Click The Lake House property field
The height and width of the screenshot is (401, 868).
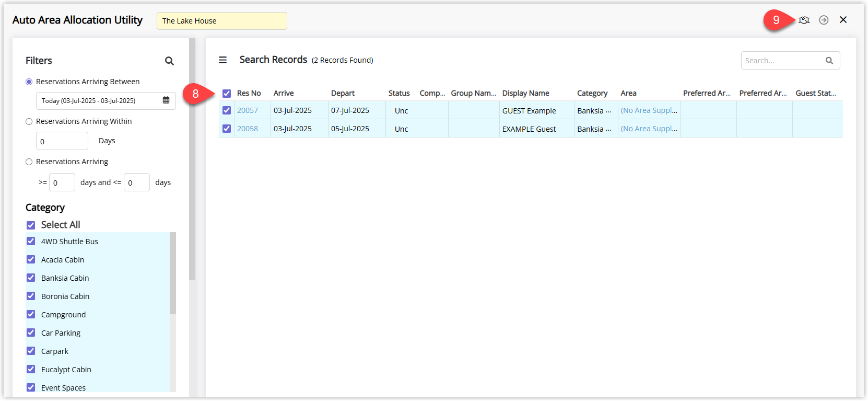[222, 21]
